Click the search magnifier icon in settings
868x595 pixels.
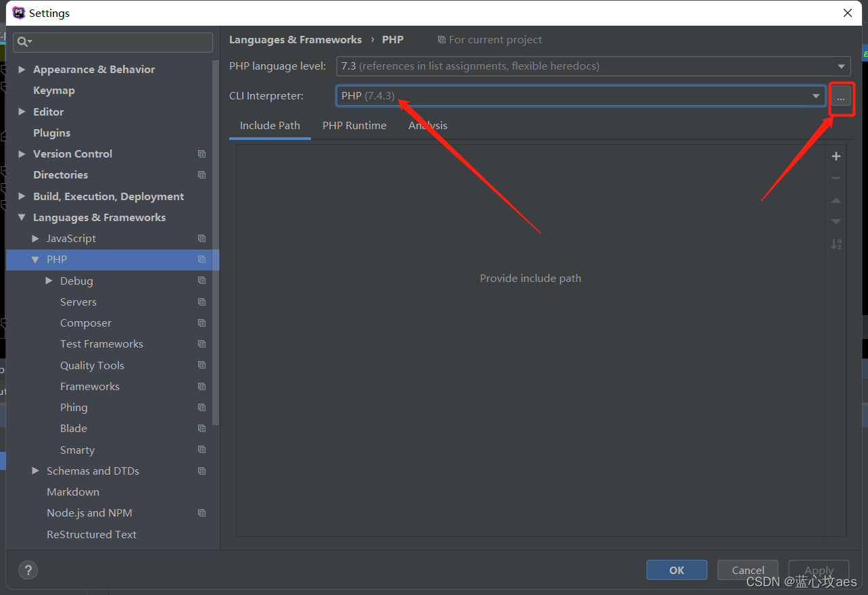(24, 42)
